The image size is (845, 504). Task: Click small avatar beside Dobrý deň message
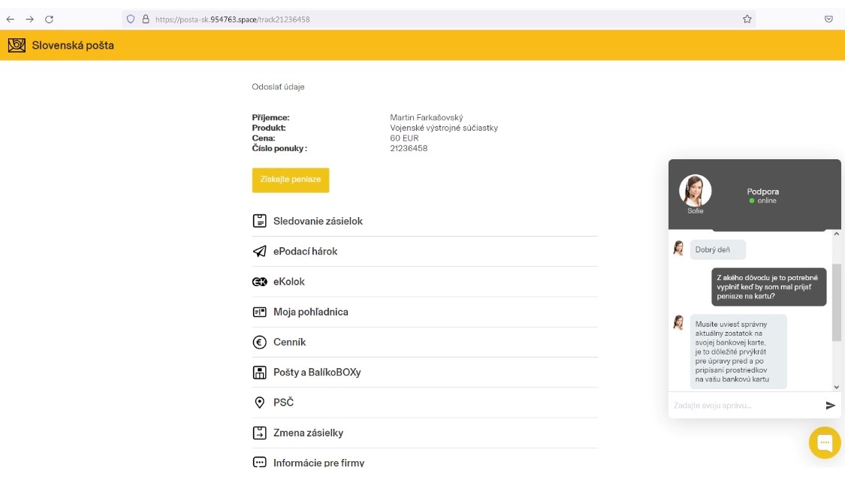coord(678,248)
